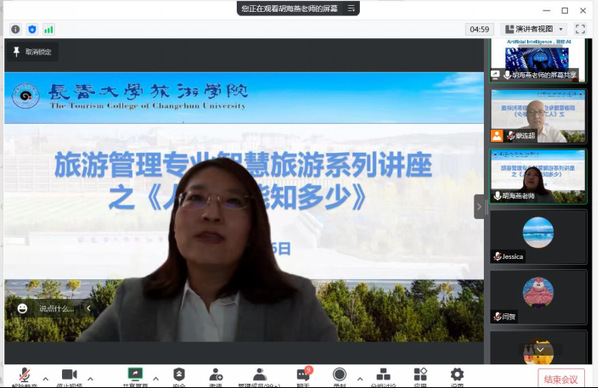Unmute the microphone in bottom toolbar
This screenshot has width=598, height=388.
coord(25,376)
